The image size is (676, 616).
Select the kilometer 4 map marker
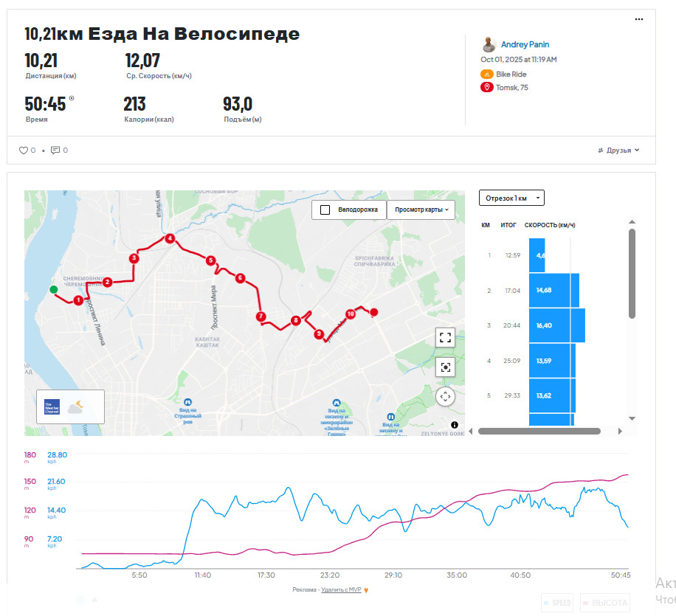(x=170, y=238)
